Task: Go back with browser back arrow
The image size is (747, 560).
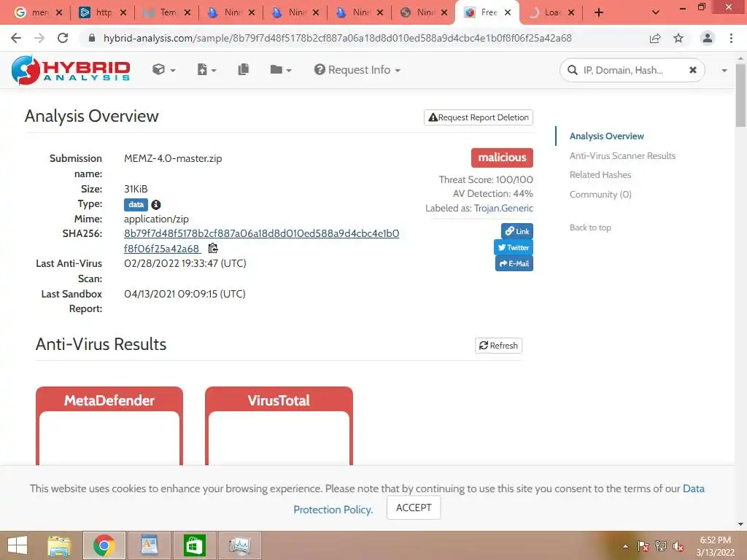Action: click(x=16, y=38)
